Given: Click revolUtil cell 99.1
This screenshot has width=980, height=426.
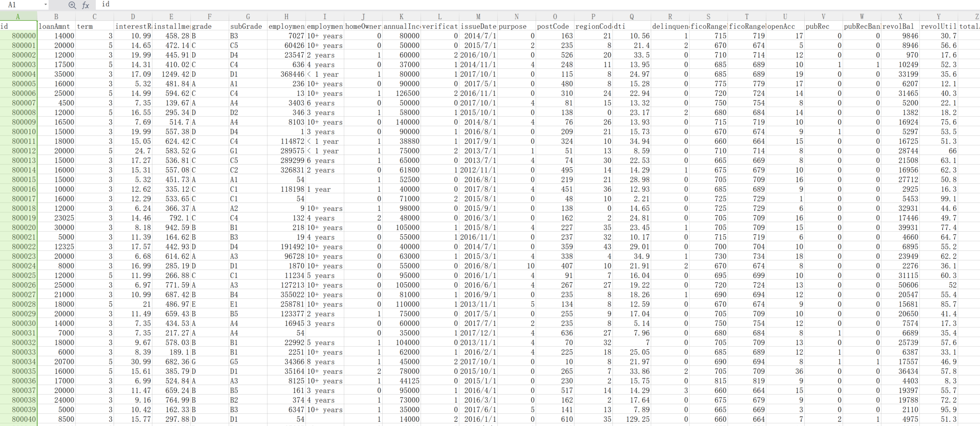Looking at the screenshot, I should (938, 199).
